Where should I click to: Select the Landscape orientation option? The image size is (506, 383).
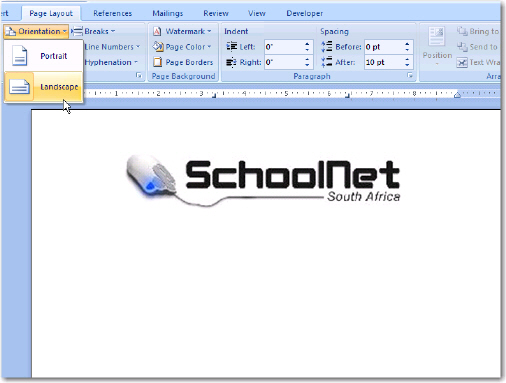coord(43,87)
